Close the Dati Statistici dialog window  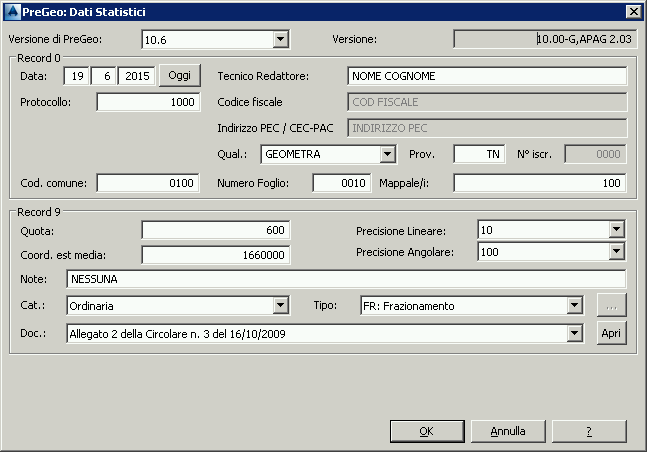pos(633,11)
